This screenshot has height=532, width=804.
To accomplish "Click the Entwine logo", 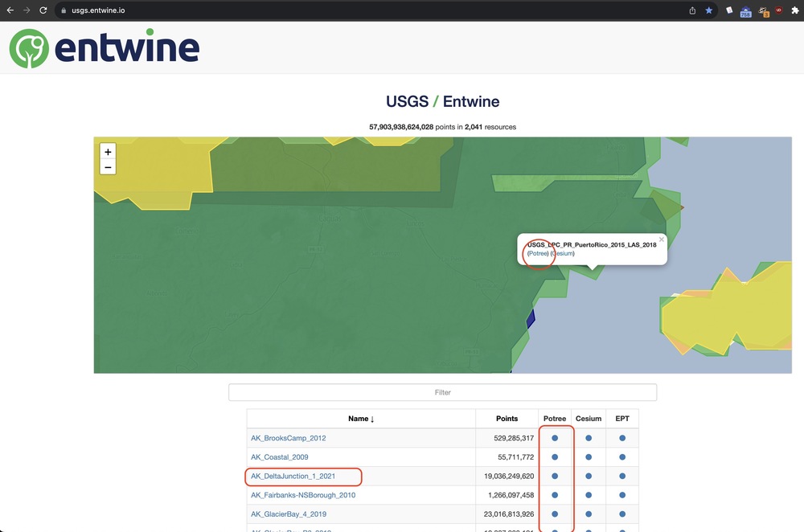I will [x=104, y=48].
